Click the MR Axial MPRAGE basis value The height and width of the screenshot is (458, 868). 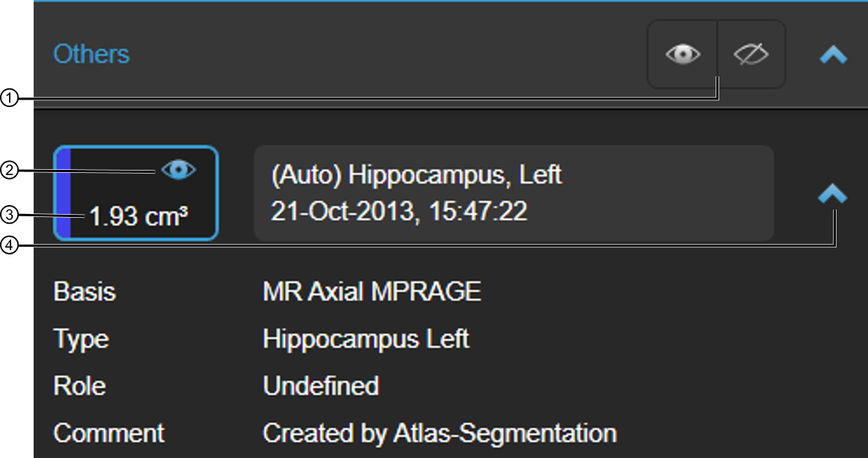pyautogui.click(x=372, y=292)
